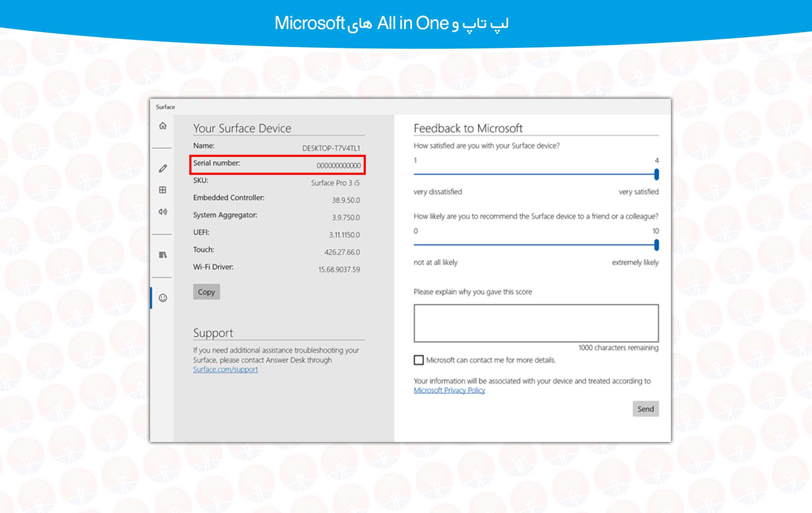Click the satisfaction slider handle
The width and height of the screenshot is (812, 513).
[656, 174]
